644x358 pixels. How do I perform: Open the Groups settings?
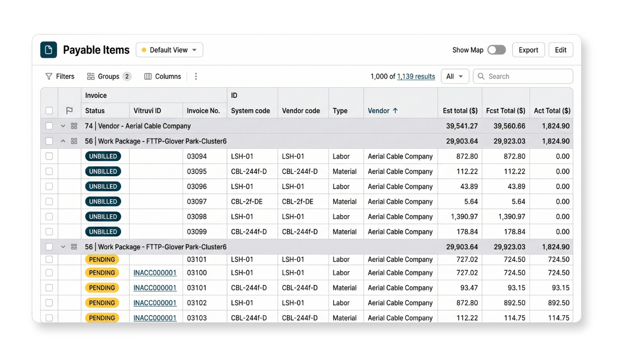109,76
